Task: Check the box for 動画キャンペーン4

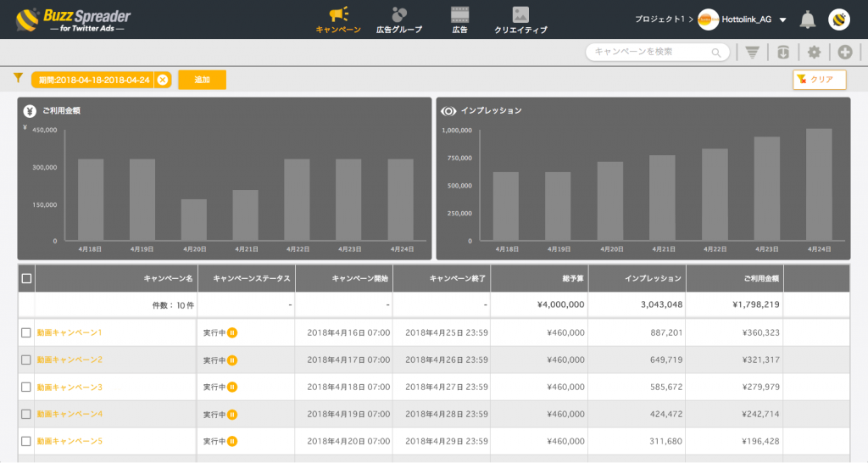Action: (x=26, y=415)
